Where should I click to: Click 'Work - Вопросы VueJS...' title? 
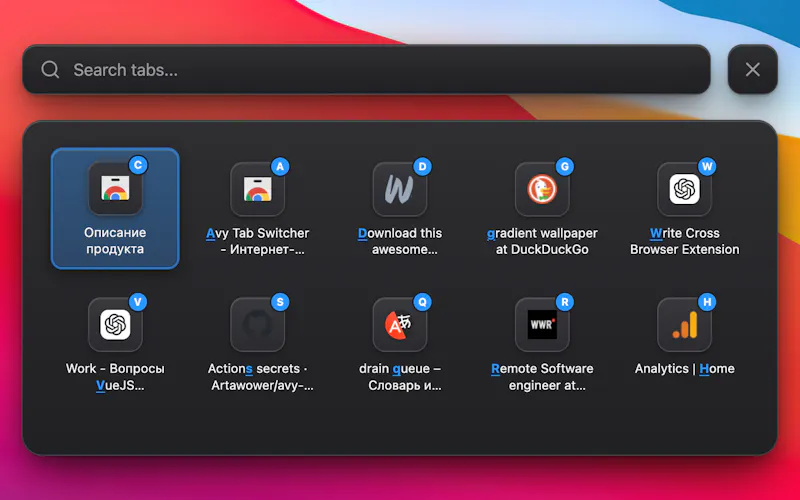coord(115,377)
